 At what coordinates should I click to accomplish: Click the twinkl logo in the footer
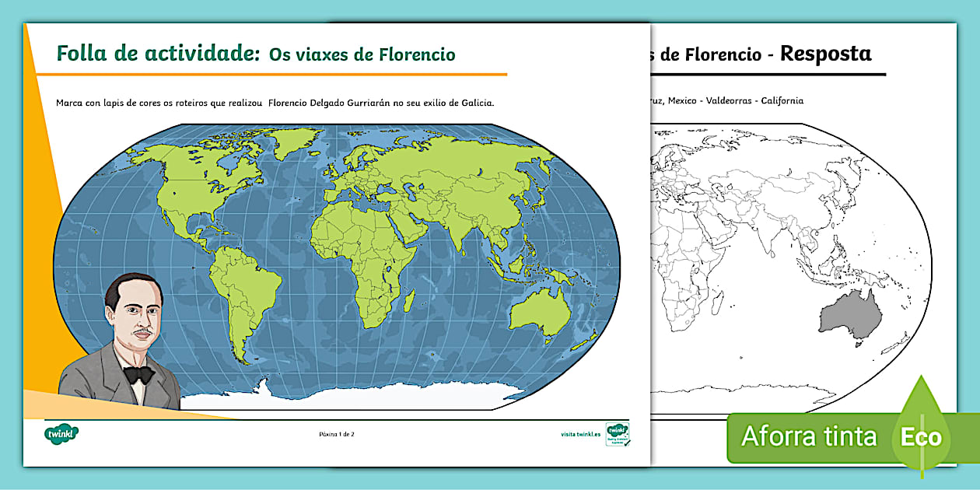point(61,433)
